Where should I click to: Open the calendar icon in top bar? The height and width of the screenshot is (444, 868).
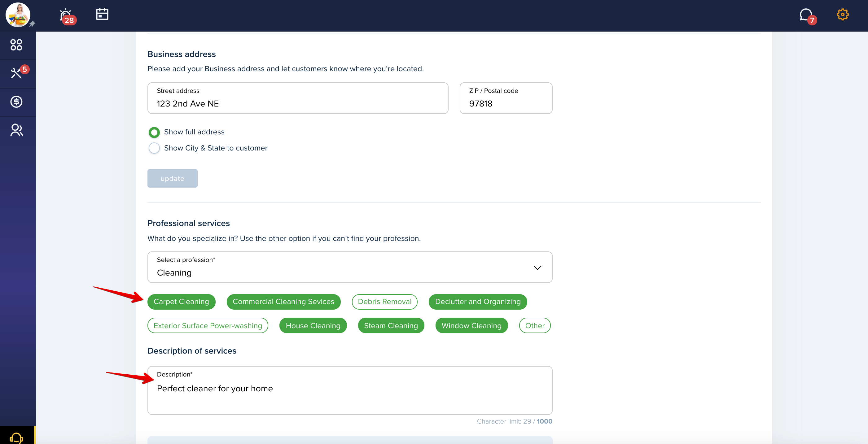[x=102, y=14]
